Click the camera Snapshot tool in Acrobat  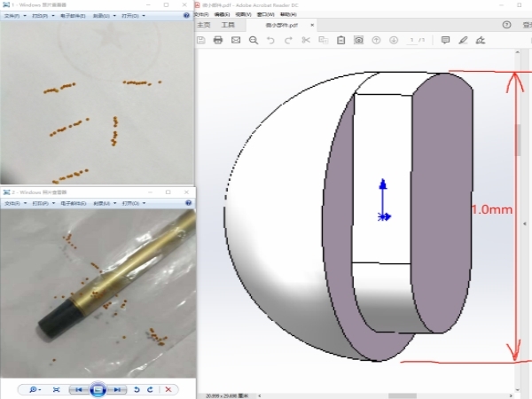[358, 40]
